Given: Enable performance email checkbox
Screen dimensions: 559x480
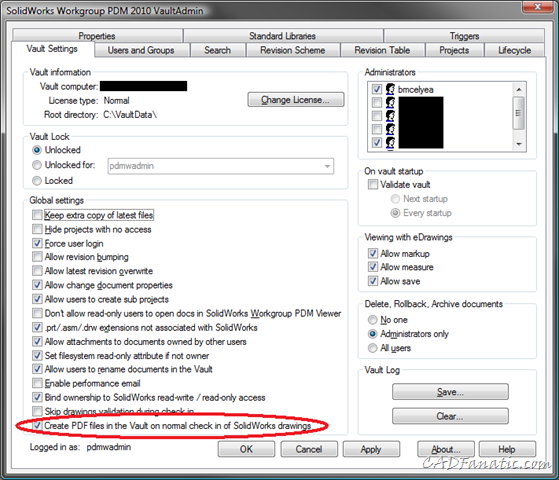Looking at the screenshot, I should (x=37, y=383).
